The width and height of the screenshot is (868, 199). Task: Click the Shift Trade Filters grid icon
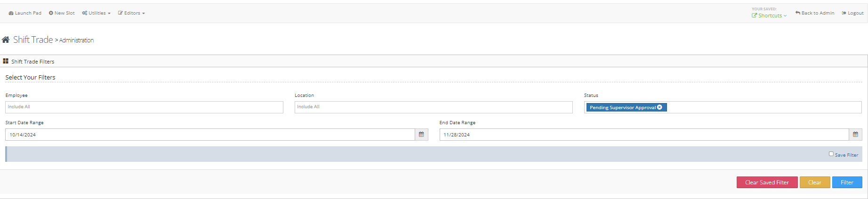coord(6,61)
